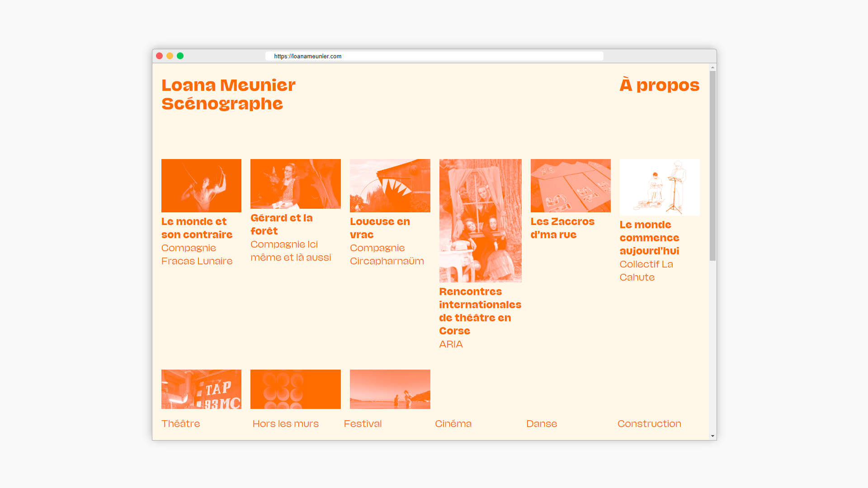
Task: Select the Construction category filter
Action: coord(649,424)
